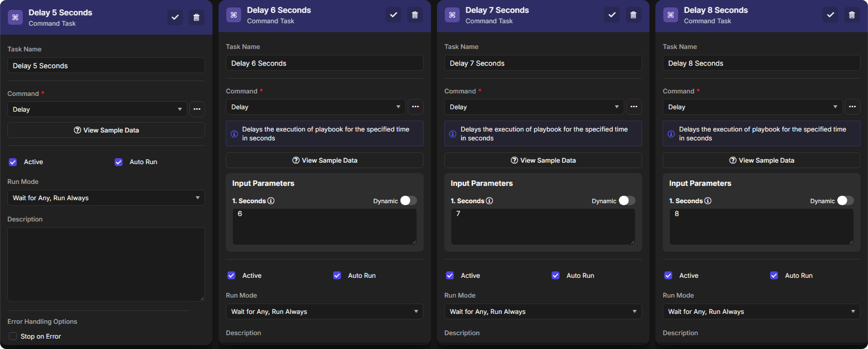Delete the Delay 8 Seconds task
Screen dimensions: 868x349
tap(852, 15)
